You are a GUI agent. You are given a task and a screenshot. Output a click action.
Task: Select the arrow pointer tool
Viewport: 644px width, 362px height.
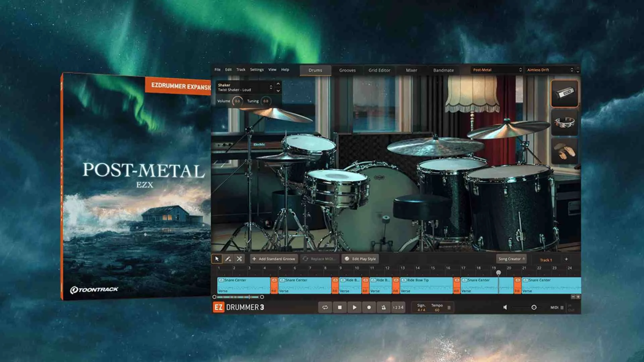pyautogui.click(x=217, y=259)
